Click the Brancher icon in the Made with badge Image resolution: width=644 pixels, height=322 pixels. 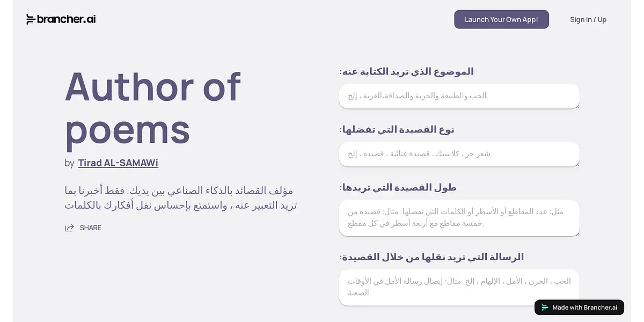coord(545,308)
